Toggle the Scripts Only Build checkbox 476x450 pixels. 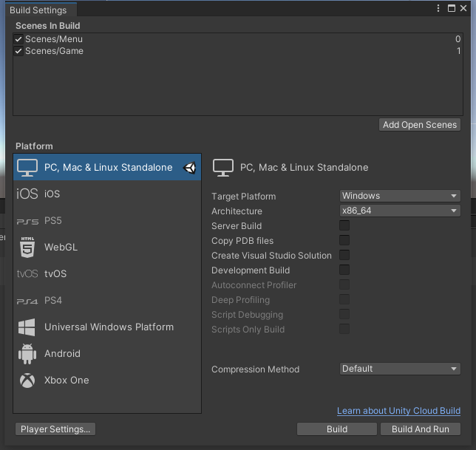pos(344,329)
